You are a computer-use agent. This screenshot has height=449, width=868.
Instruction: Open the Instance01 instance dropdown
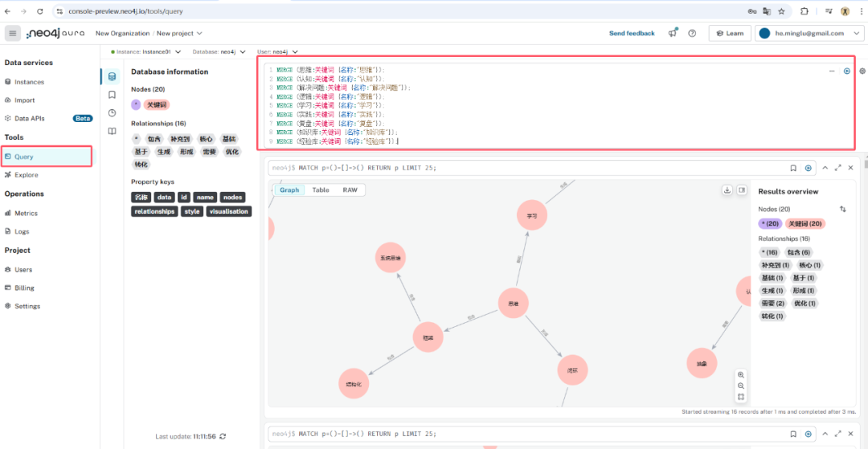[x=146, y=51]
